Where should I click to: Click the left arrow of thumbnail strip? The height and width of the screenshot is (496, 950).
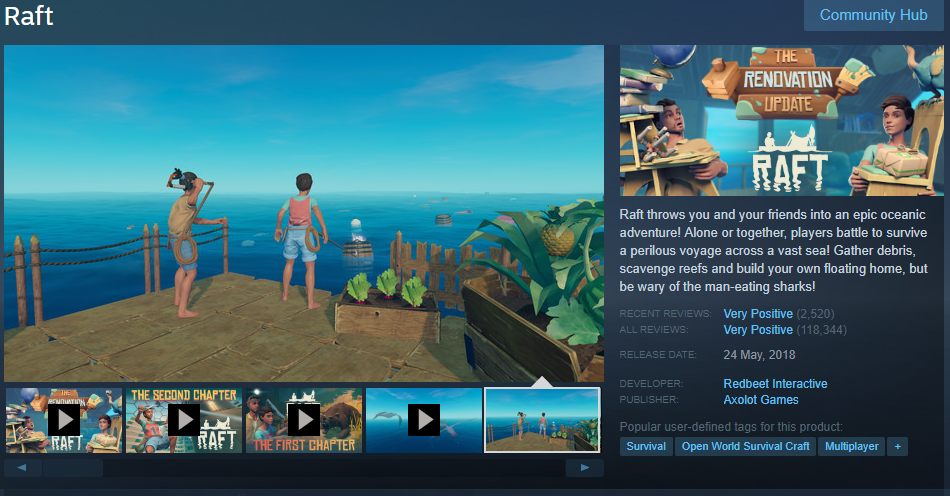coord(22,468)
